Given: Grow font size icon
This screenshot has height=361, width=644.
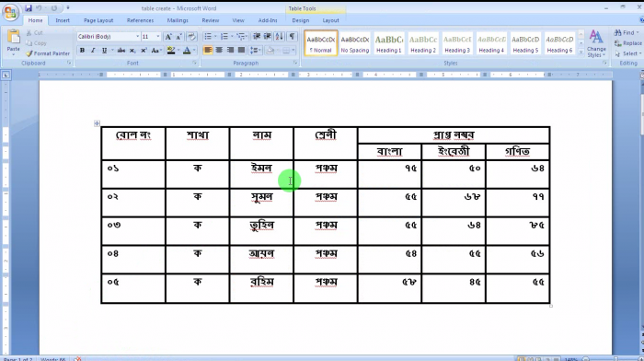Looking at the screenshot, I should click(x=168, y=37).
